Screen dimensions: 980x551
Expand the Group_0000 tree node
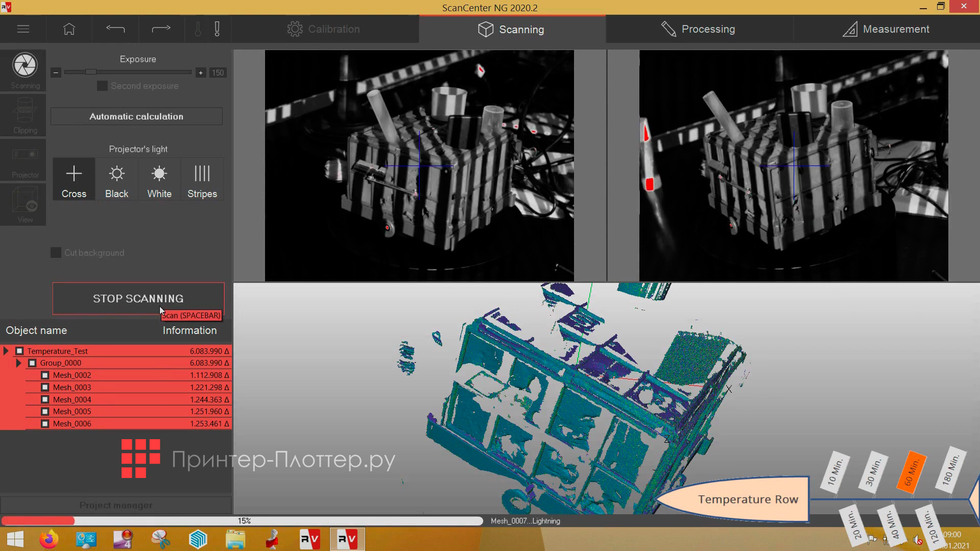[x=18, y=363]
